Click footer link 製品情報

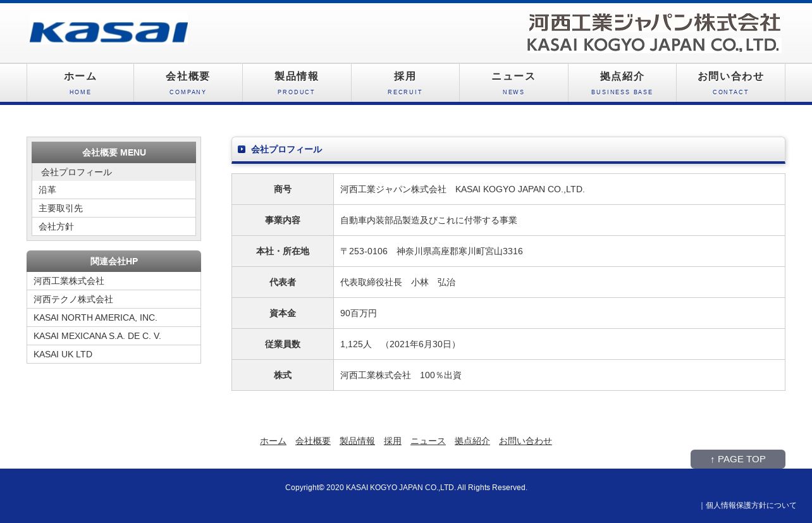357,441
